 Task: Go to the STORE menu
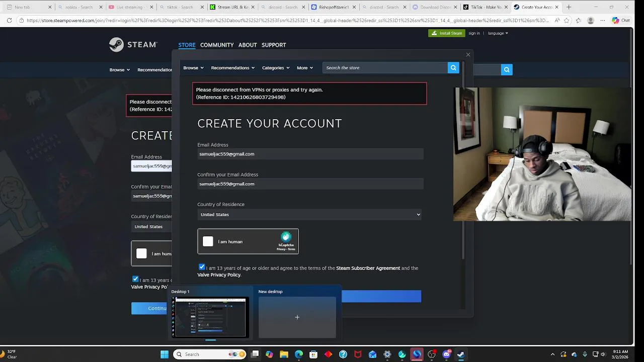pos(187,45)
